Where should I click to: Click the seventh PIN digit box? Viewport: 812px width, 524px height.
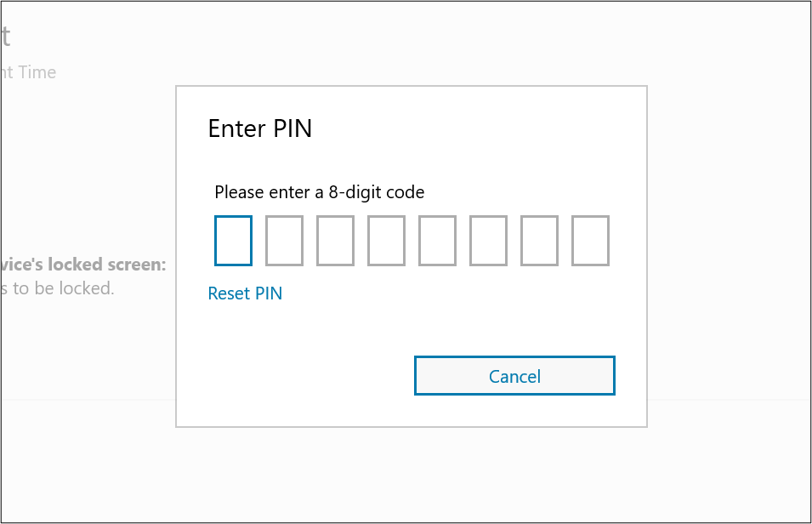[x=539, y=241]
